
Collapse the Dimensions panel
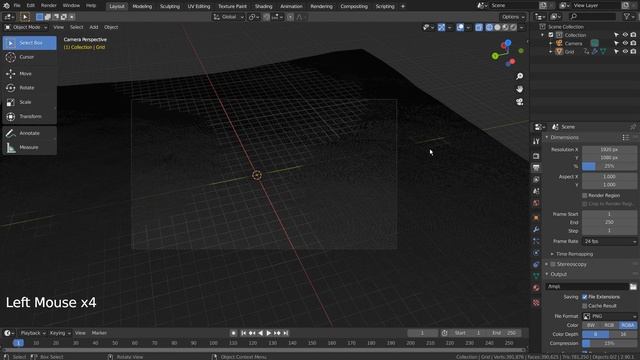(x=564, y=138)
